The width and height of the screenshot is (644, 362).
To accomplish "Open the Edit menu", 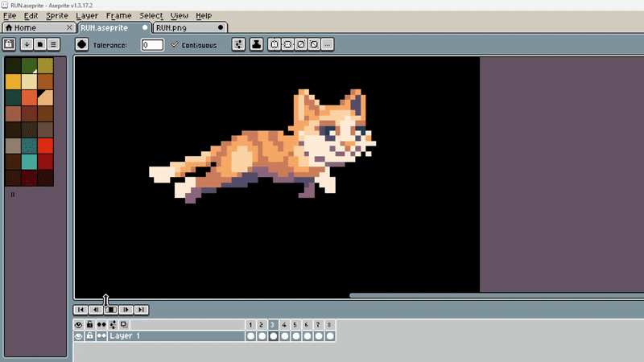I will pos(31,15).
